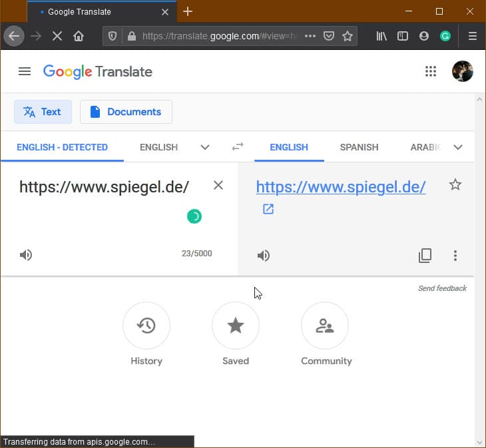Screen dimensions: 486x448
Task: Maximize the browser window
Action: [439, 12]
